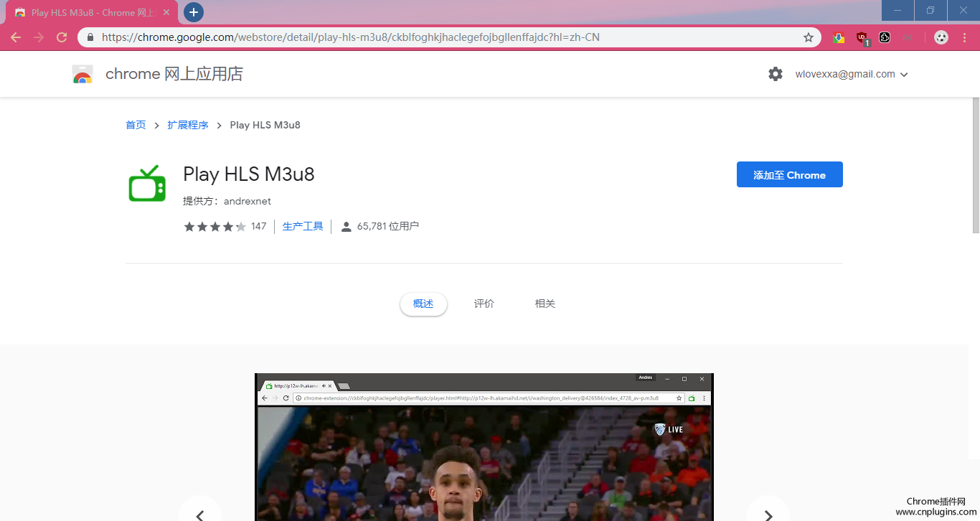Switch to the 相关 tab
Image resolution: width=980 pixels, height=521 pixels.
pyautogui.click(x=545, y=304)
